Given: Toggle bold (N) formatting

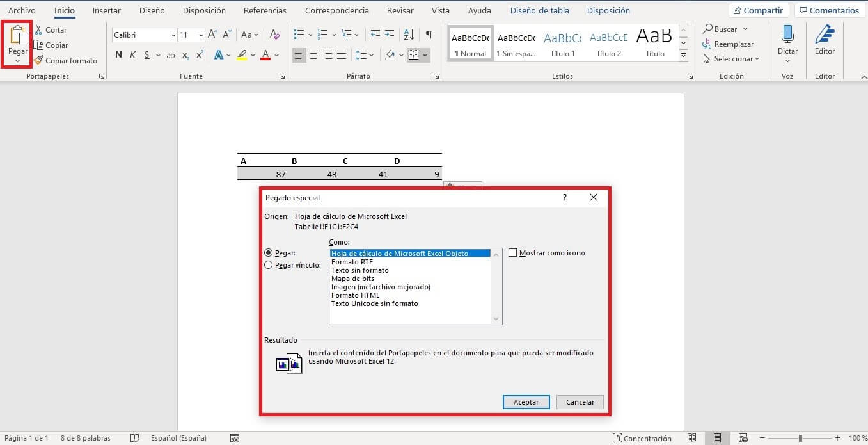Looking at the screenshot, I should 118,55.
